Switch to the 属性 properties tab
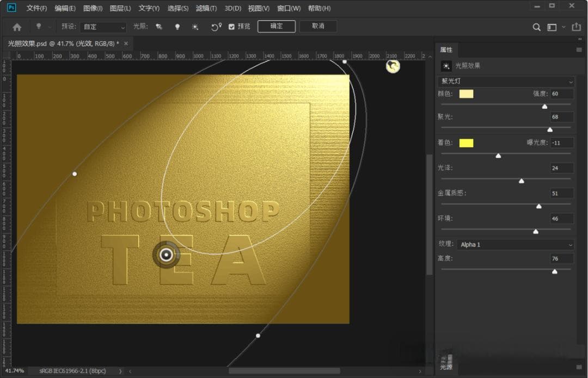 [446, 50]
